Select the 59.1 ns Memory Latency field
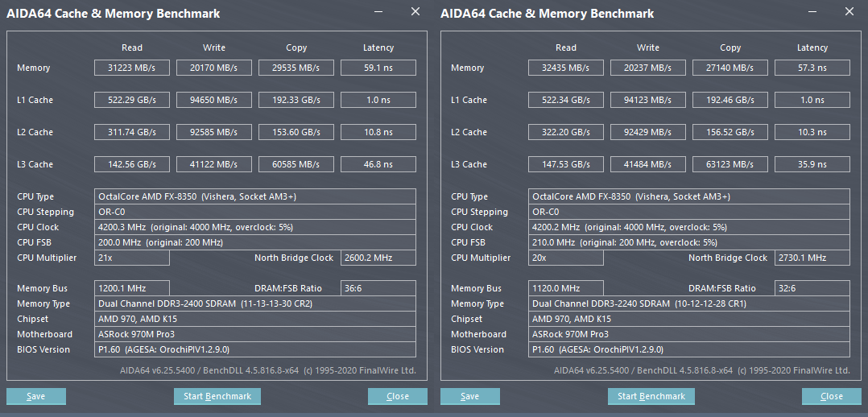Screen dimensions: 868x417 (378, 68)
